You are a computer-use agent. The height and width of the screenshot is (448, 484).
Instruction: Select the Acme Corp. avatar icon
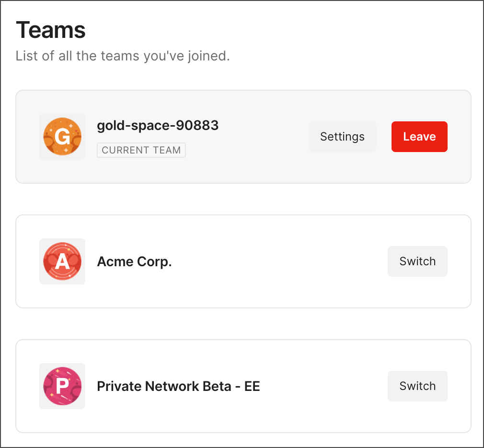tap(62, 261)
